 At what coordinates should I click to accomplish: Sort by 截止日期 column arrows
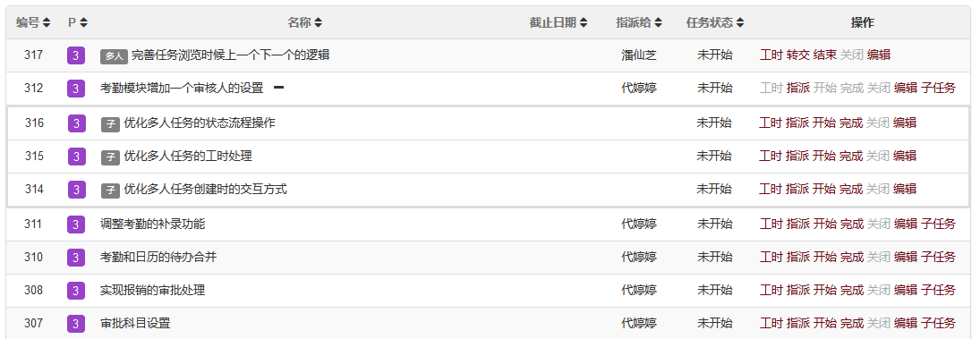(x=584, y=22)
